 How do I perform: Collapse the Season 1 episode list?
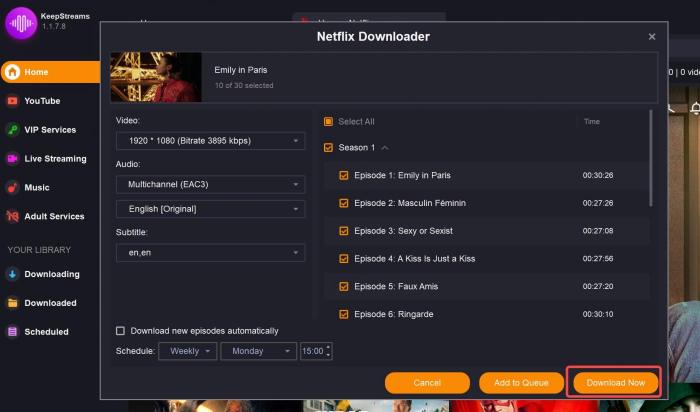tap(385, 148)
